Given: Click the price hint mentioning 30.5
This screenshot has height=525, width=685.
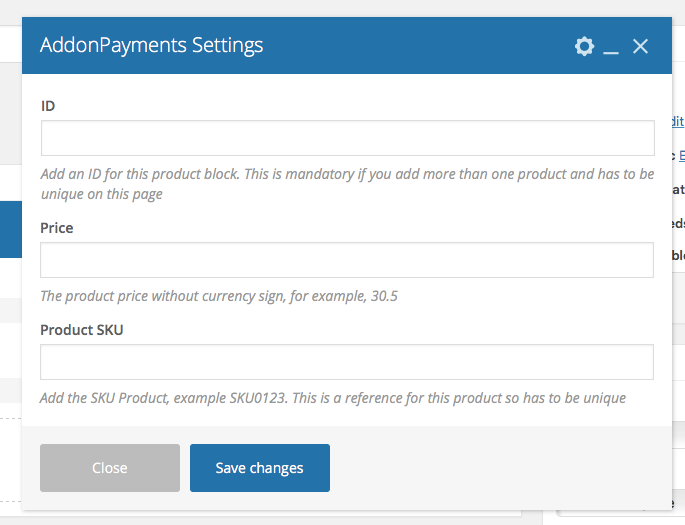Looking at the screenshot, I should point(219,296).
